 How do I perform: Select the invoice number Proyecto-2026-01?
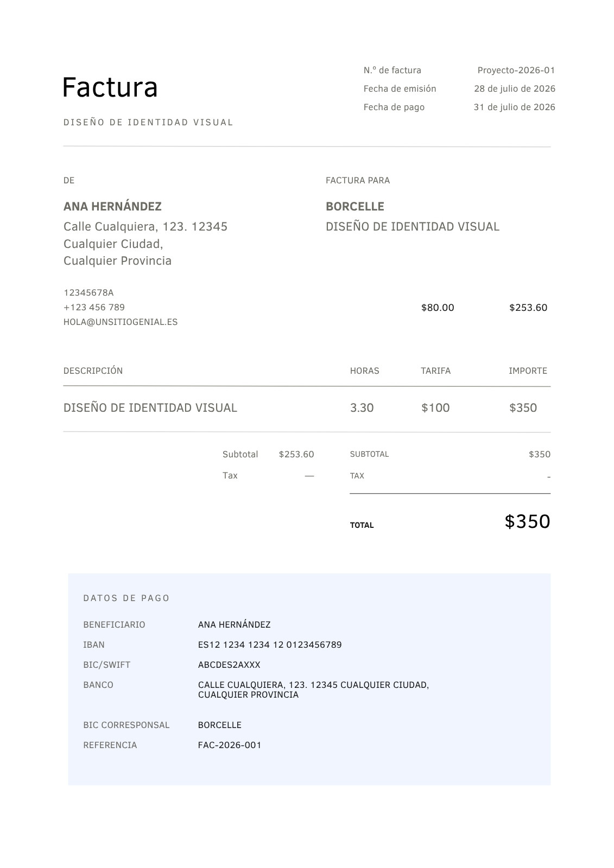[516, 70]
